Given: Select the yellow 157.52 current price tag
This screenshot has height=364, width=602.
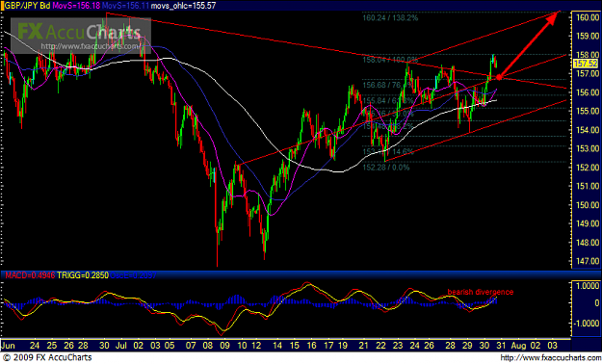Looking at the screenshot, I should pyautogui.click(x=585, y=64).
